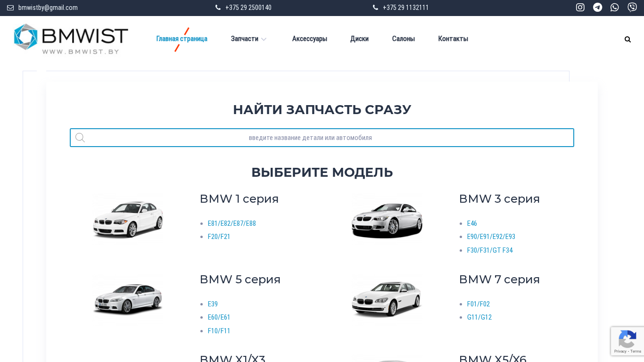Open the Запчасти menu item
Screen dimensions: 644x362
click(x=245, y=39)
